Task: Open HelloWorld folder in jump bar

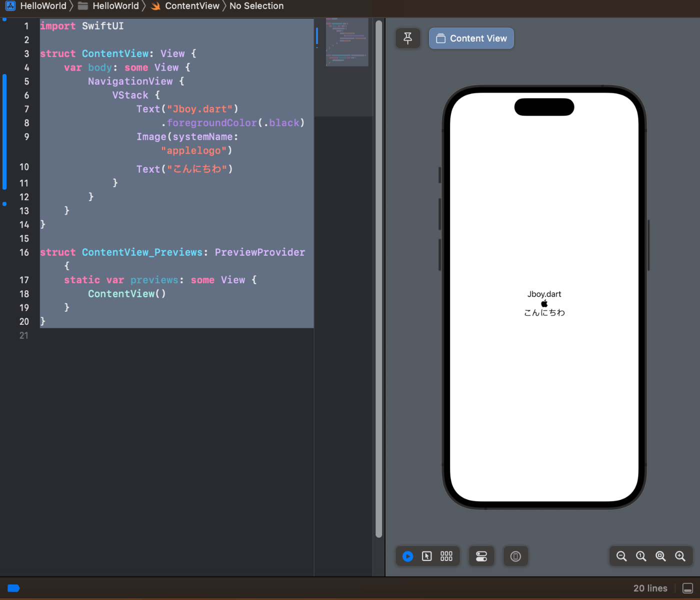Action: point(108,6)
